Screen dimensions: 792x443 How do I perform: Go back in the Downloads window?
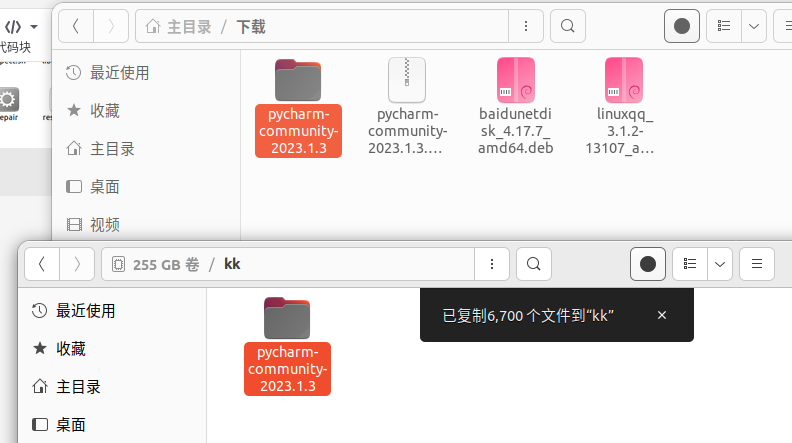coord(76,26)
